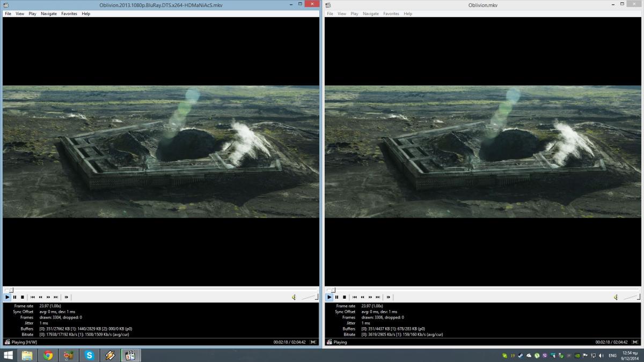Open Favorites menu in left HDMaNiAcS window
644x362 pixels.
[x=69, y=13]
